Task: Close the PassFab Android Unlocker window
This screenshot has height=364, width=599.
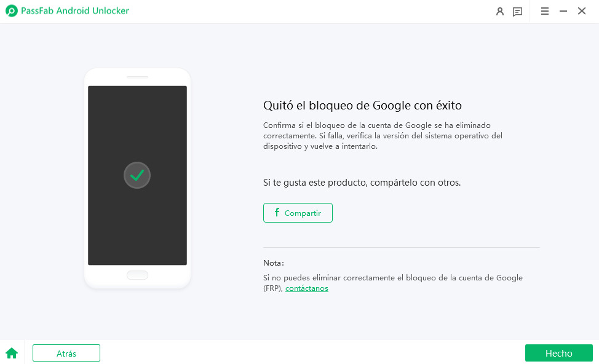Action: coord(582,11)
